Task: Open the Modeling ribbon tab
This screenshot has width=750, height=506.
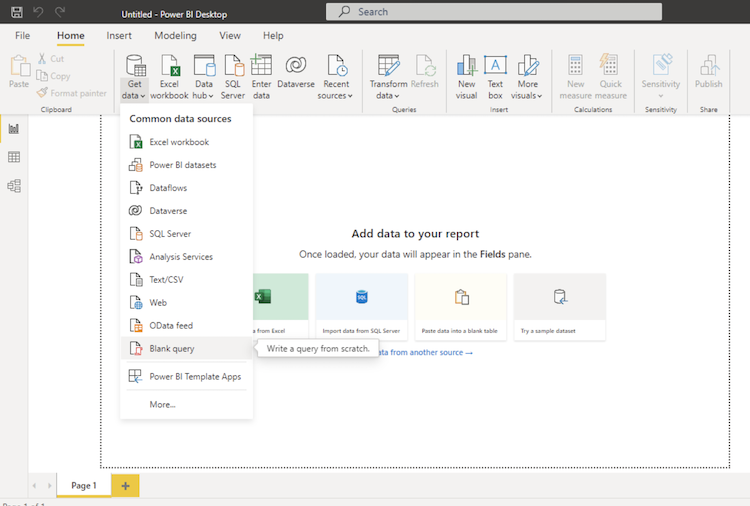Action: (175, 35)
